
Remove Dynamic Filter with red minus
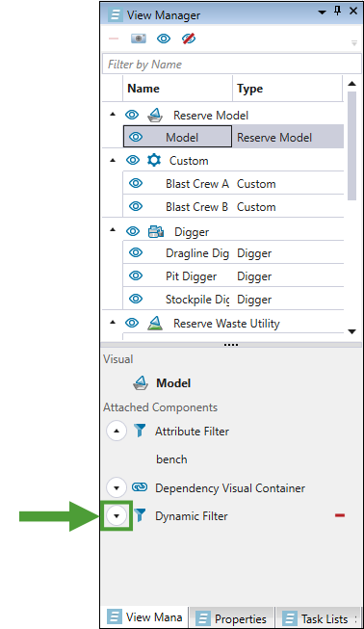(x=340, y=515)
